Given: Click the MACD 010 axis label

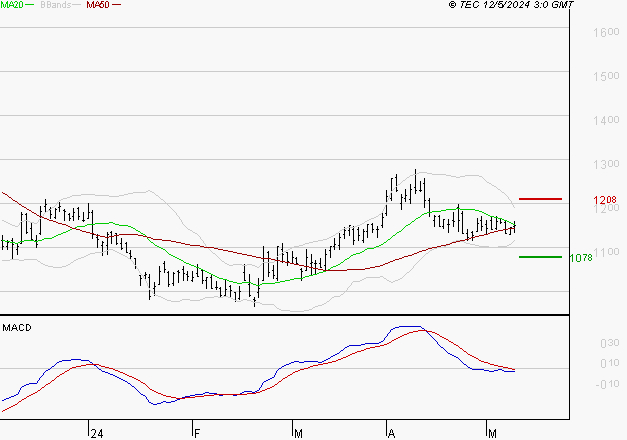Looking at the screenshot, I should [x=610, y=364].
